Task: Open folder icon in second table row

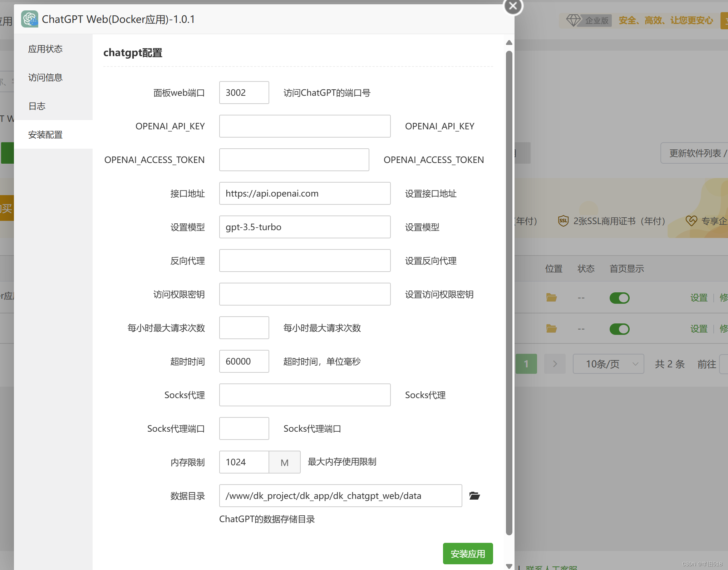Action: pyautogui.click(x=551, y=329)
